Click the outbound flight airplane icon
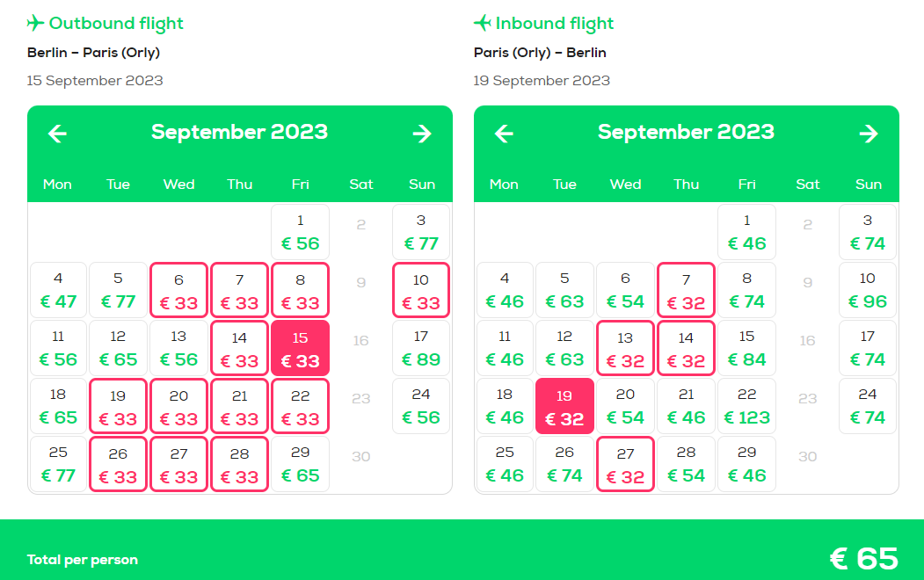 point(35,23)
